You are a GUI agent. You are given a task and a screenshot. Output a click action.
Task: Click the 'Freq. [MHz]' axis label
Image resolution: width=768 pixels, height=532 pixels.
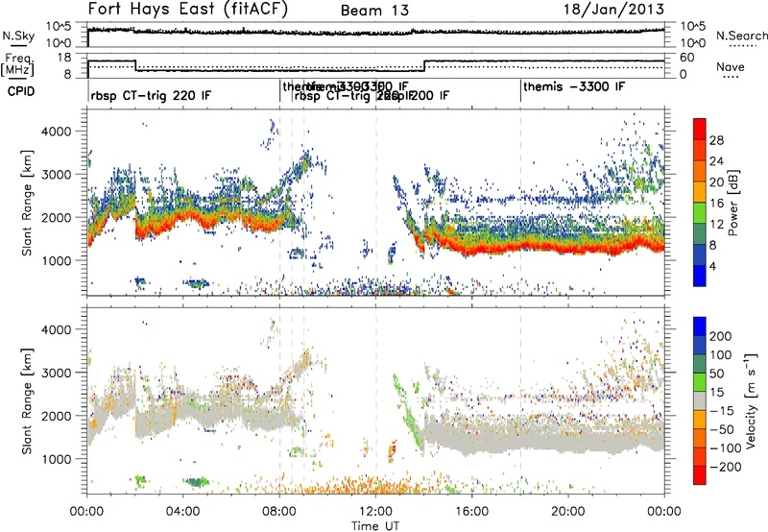point(17,64)
